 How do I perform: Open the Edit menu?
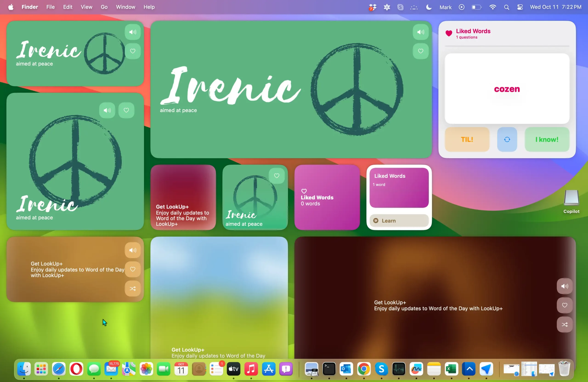68,7
